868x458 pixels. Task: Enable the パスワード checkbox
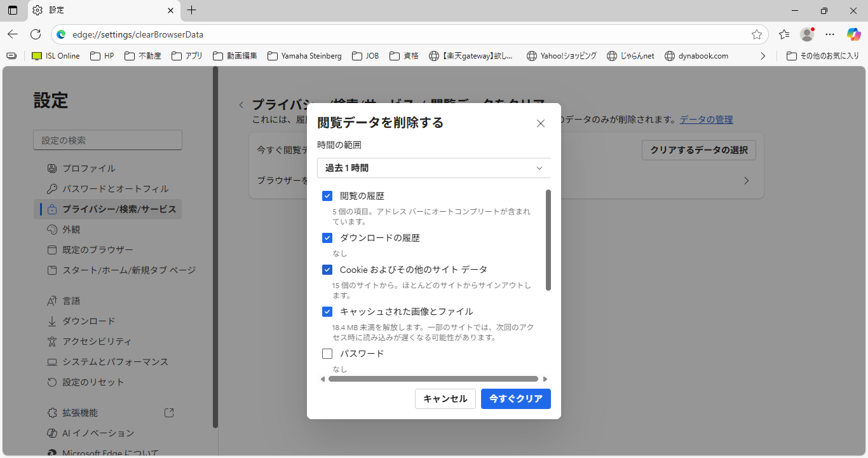click(x=327, y=354)
